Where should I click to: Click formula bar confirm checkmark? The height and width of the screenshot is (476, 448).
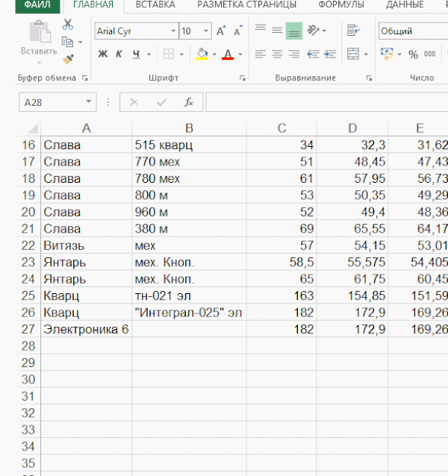161,102
